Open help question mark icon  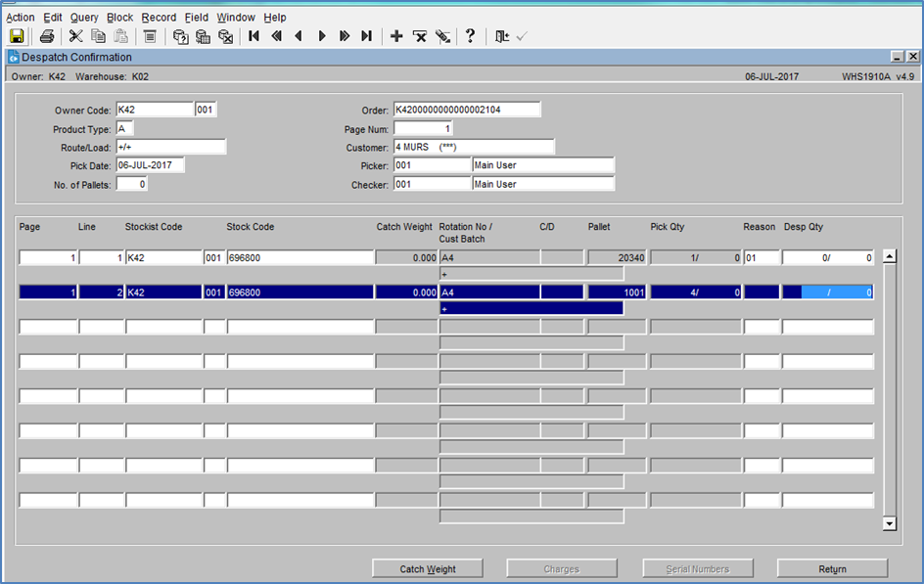point(470,36)
